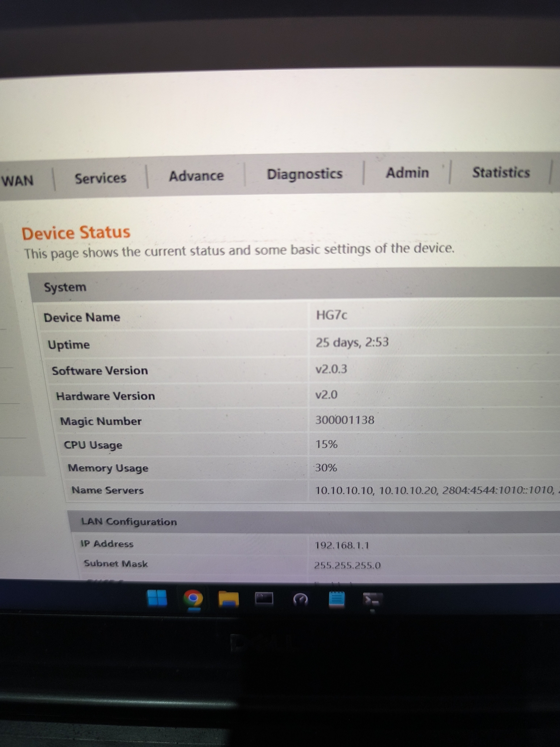Click the System section header

pos(65,287)
